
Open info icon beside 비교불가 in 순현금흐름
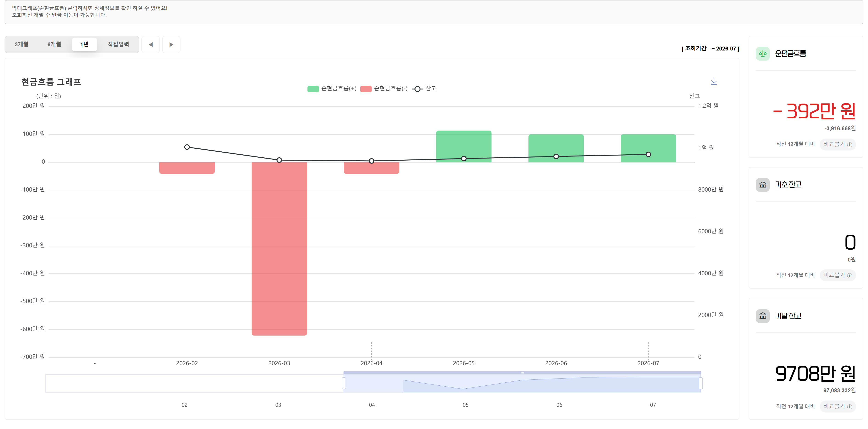pos(849,145)
